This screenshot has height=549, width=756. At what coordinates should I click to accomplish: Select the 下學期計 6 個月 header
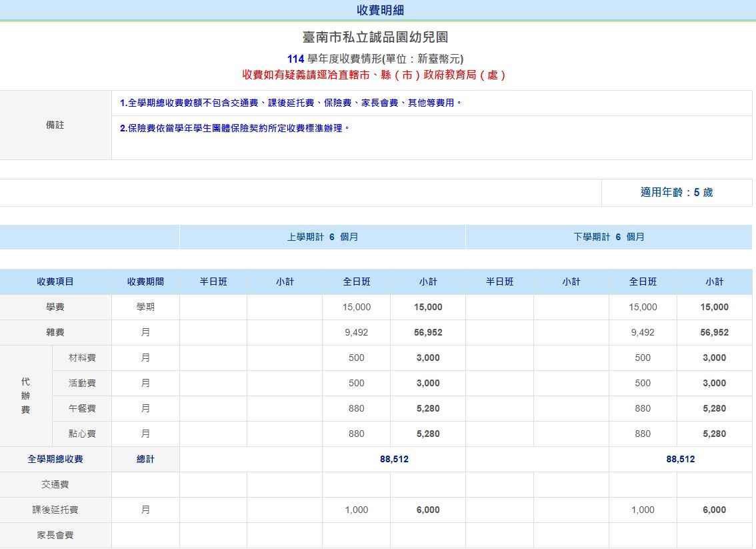click(x=609, y=237)
